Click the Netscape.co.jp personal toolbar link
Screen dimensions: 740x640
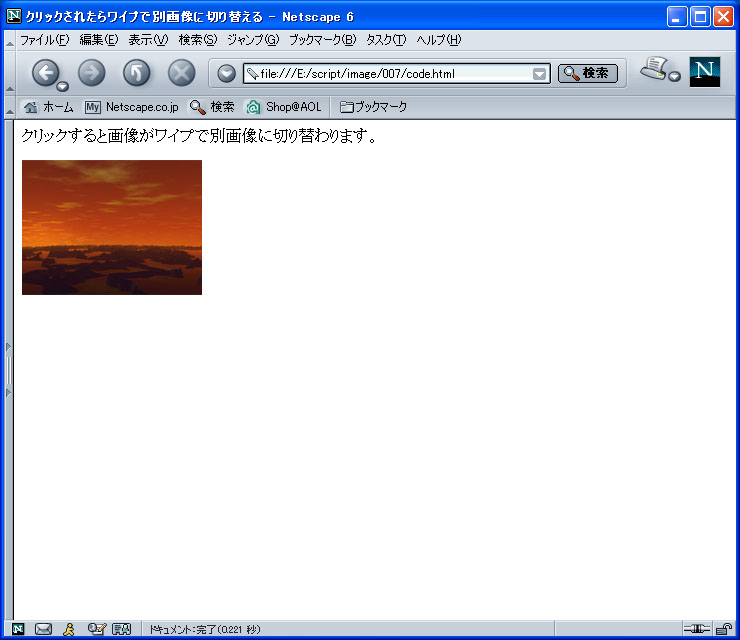point(132,107)
